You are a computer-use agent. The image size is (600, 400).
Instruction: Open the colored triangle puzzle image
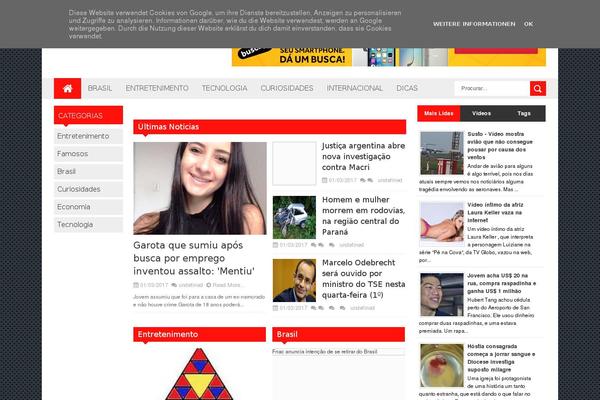[x=199, y=374]
